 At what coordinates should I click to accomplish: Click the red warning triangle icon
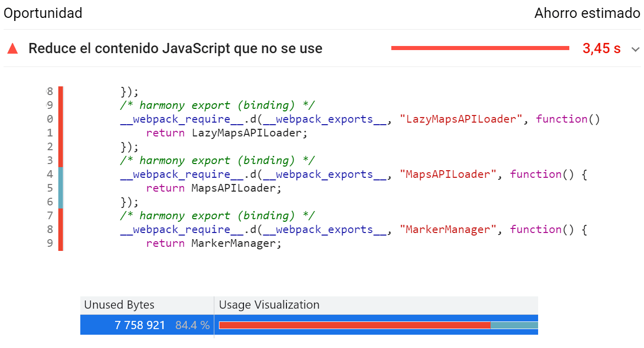click(13, 49)
